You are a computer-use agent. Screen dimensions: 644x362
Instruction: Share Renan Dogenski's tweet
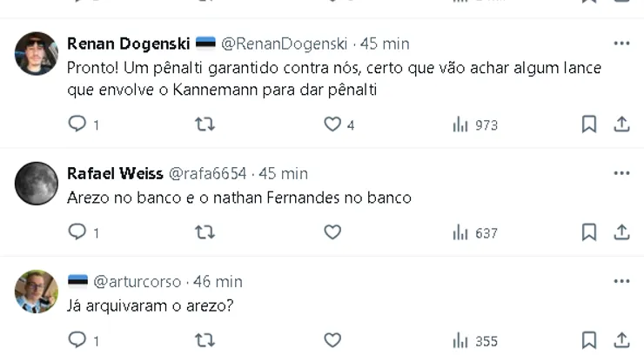621,124
